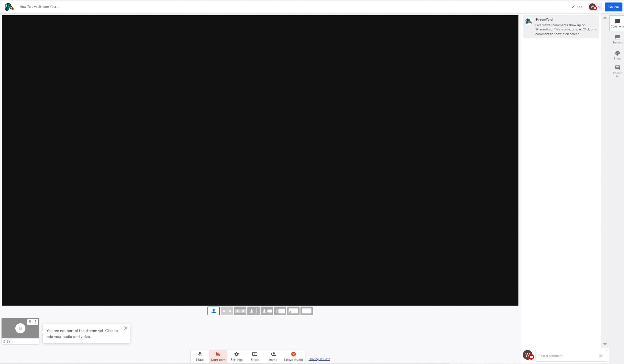This screenshot has width=624, height=364.
Task: Open SY thumbnail three-dot options menu
Action: (x=36, y=322)
